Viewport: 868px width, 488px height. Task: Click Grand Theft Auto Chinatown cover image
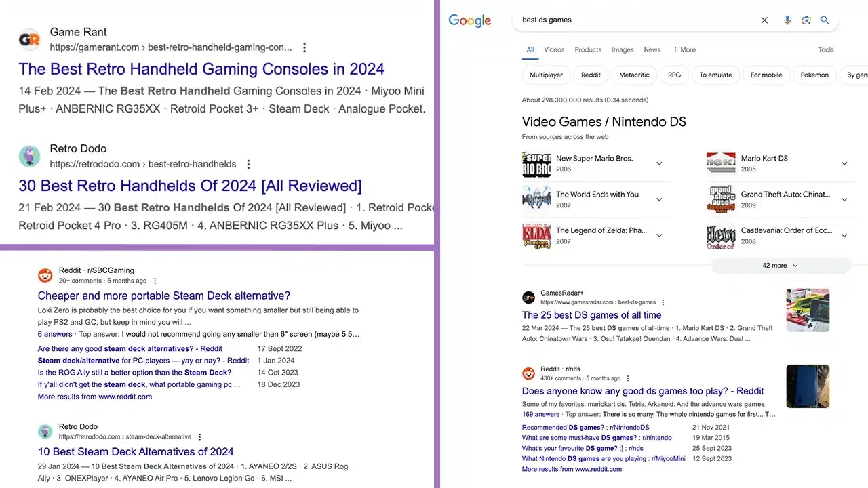tap(721, 199)
